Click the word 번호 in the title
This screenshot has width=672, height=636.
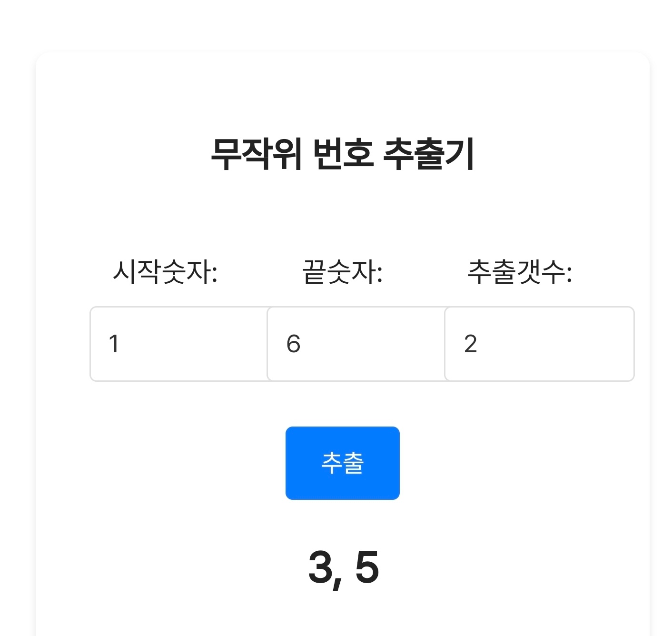tap(343, 154)
